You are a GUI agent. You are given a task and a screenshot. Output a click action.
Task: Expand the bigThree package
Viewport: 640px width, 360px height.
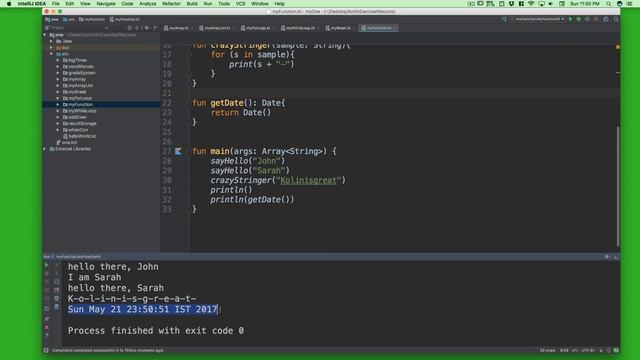point(58,60)
